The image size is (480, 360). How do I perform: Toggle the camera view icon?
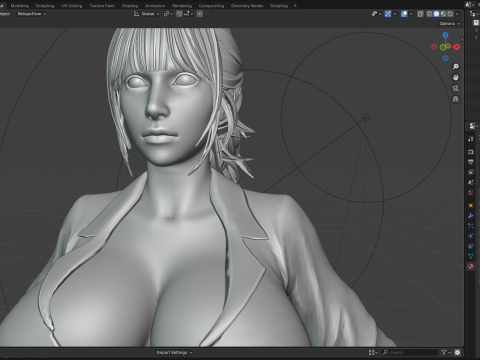[456, 88]
